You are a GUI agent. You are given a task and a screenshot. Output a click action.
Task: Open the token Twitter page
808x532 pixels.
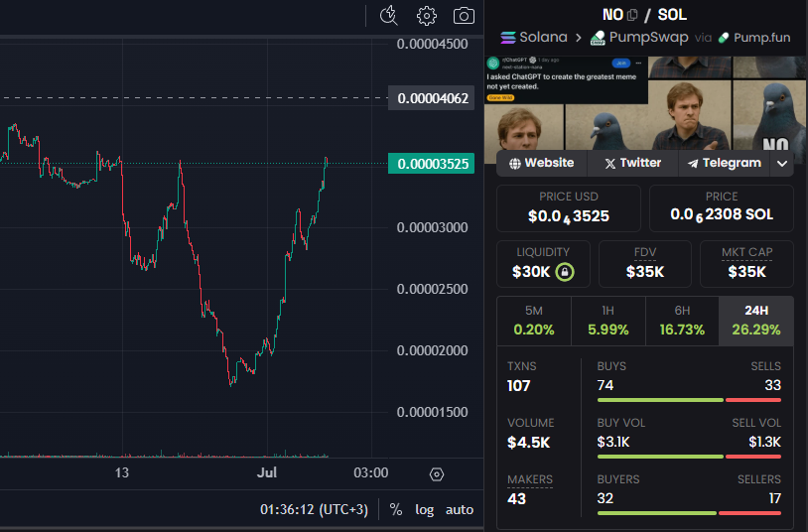pyautogui.click(x=632, y=163)
